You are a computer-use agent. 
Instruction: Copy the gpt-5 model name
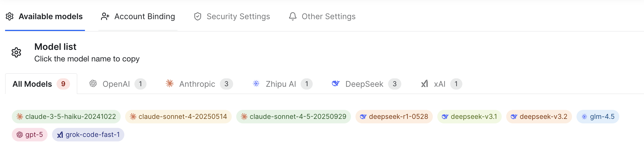click(30, 135)
